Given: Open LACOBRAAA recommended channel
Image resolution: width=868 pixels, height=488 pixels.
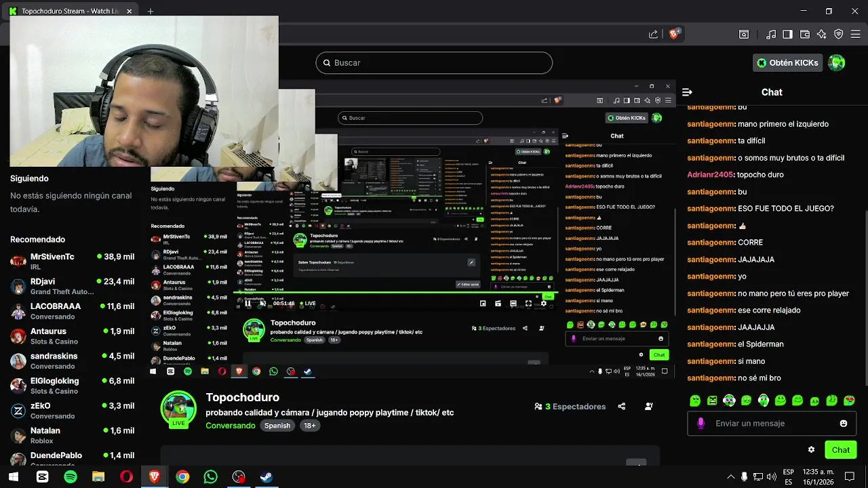Looking at the screenshot, I should coord(73,311).
